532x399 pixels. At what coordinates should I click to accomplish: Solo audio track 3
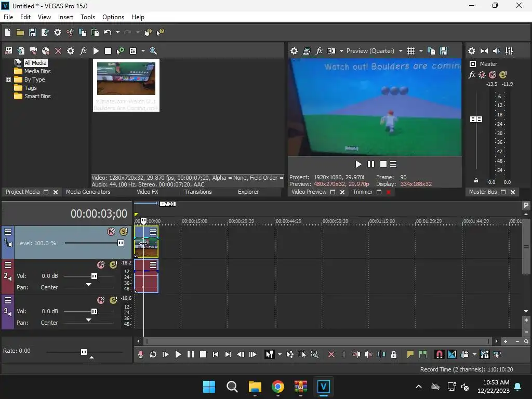pos(113,300)
